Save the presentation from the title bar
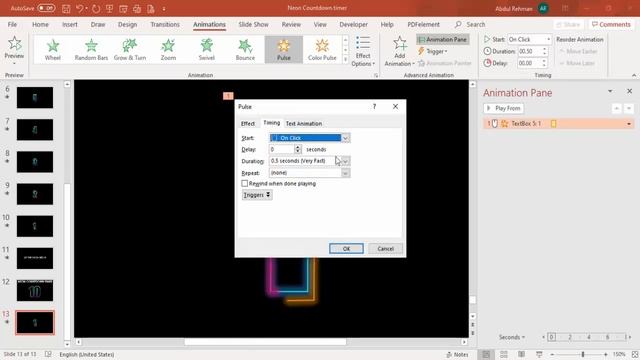 (66, 8)
